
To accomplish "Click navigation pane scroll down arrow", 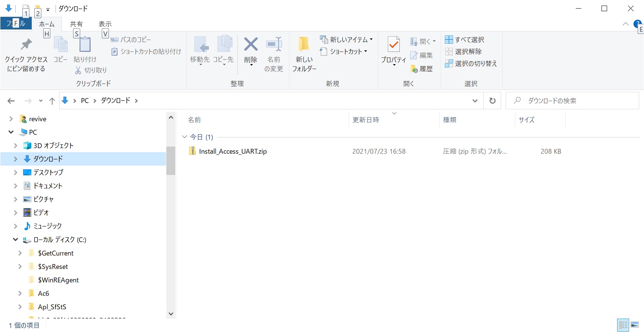I will point(171,314).
